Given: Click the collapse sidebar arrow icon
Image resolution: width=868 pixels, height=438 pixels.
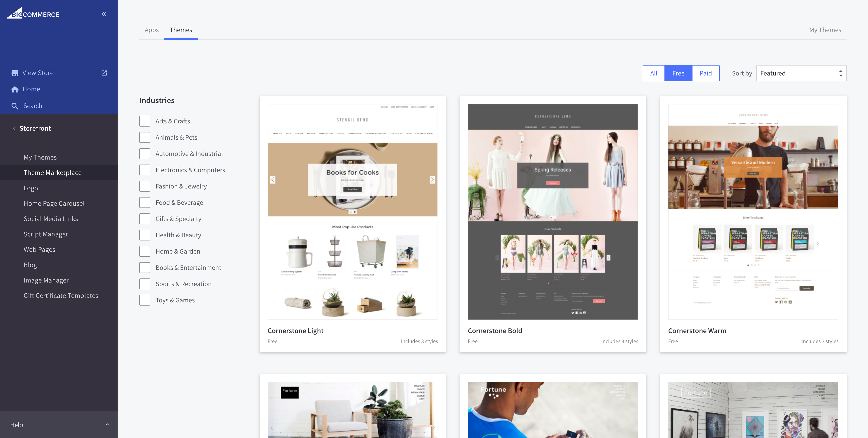Looking at the screenshot, I should point(104,14).
